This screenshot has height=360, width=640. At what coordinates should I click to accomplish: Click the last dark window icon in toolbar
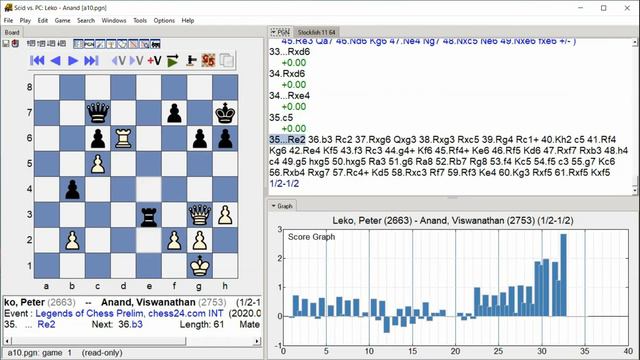point(156,44)
